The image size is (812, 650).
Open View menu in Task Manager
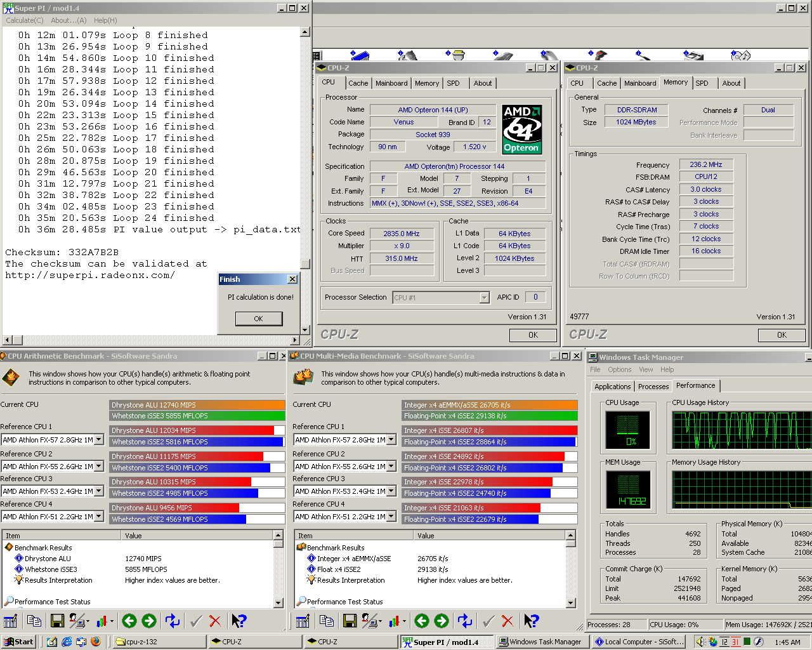[x=646, y=369]
